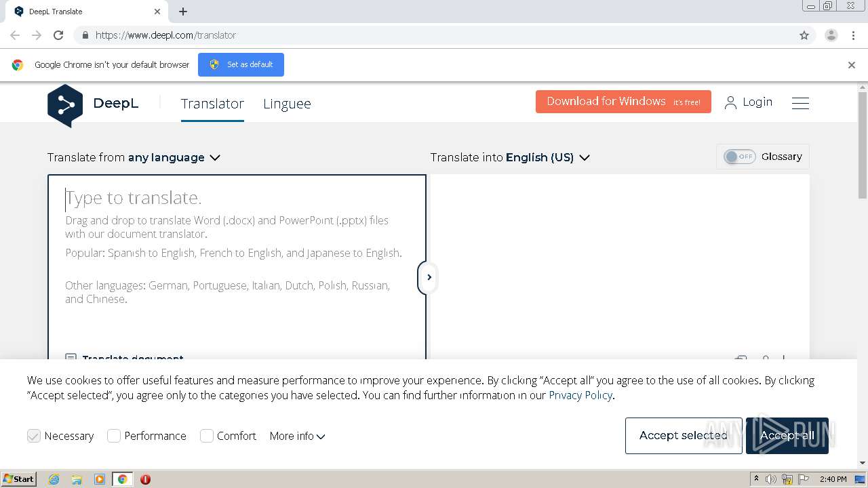Screen dimensions: 868x488
Task: Bookmark page with star icon
Action: click(x=804, y=35)
